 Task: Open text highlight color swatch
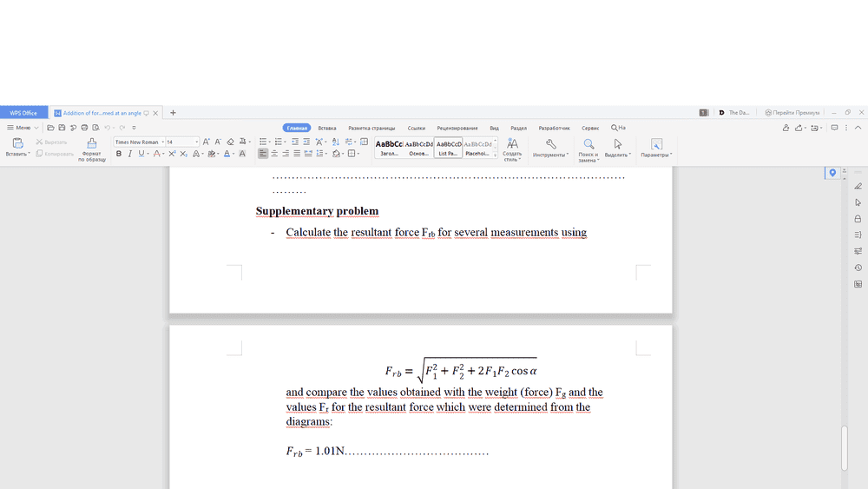point(212,154)
